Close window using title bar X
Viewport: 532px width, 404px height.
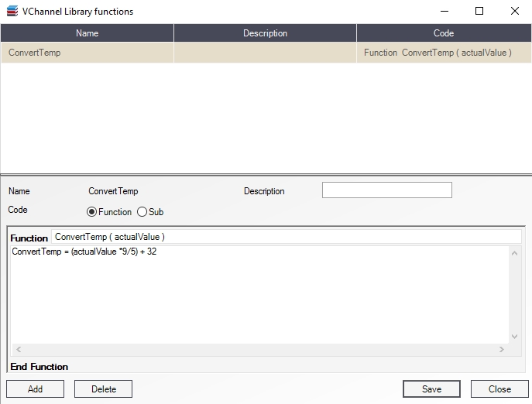click(514, 12)
